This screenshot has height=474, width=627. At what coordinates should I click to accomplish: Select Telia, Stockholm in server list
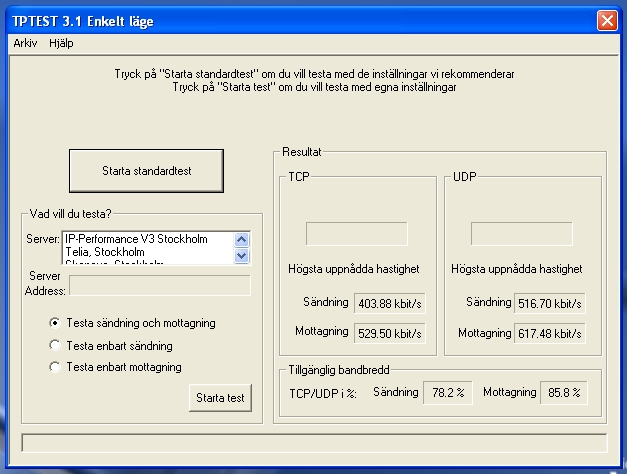(105, 252)
